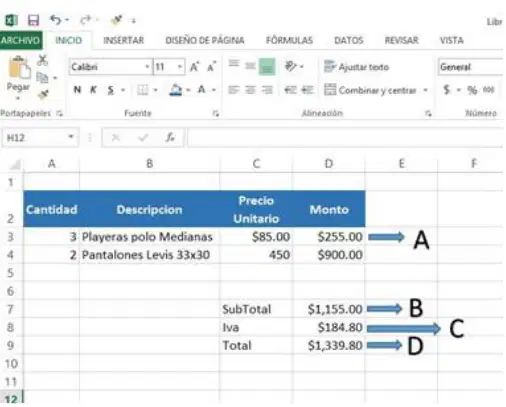Toggle italic (K) formatting
The image size is (506, 407).
[93, 90]
